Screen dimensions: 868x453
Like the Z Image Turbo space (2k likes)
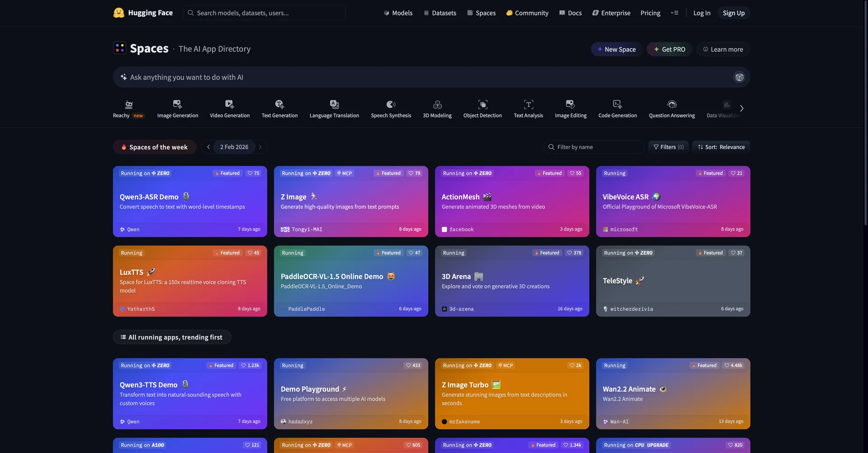[576, 365]
